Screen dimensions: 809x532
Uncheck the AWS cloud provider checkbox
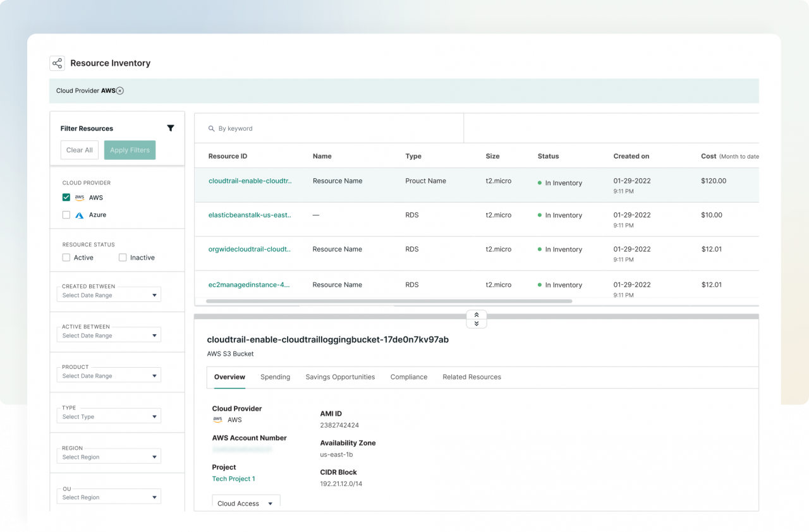pyautogui.click(x=66, y=197)
